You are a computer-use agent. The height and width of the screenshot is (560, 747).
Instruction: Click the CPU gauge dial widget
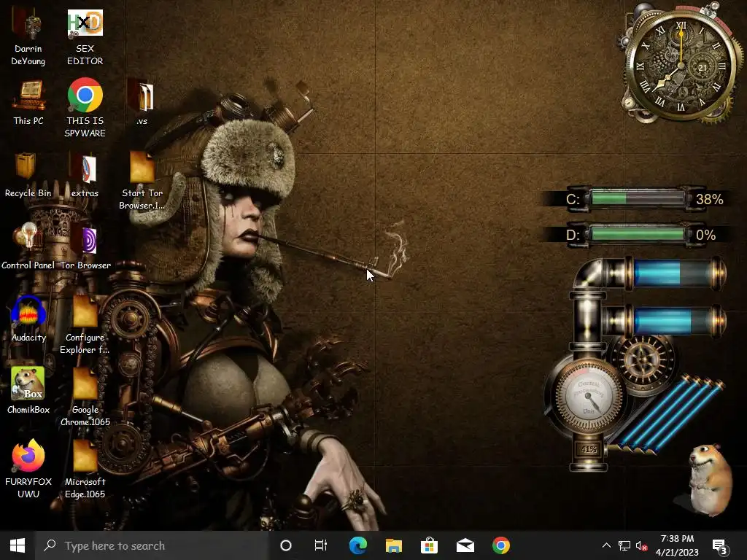click(589, 396)
